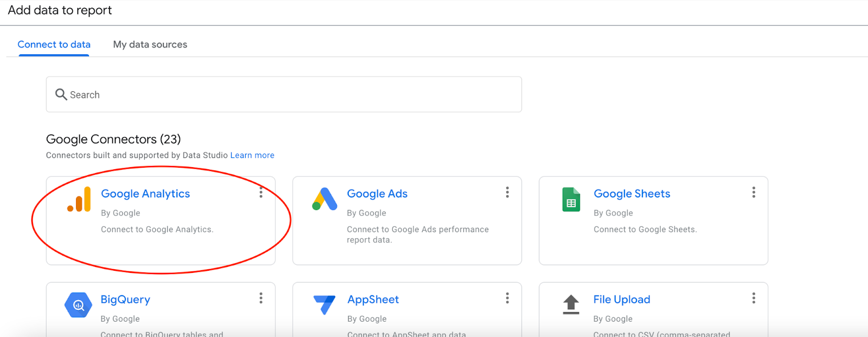Click 'By Google' under BigQuery
This screenshot has height=337, width=868.
(120, 319)
